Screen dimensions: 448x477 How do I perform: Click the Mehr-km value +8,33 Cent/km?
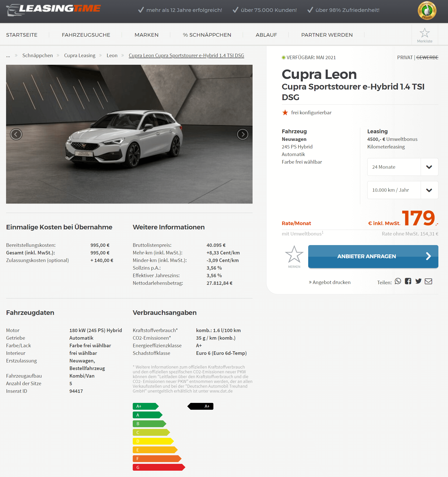coord(223,253)
